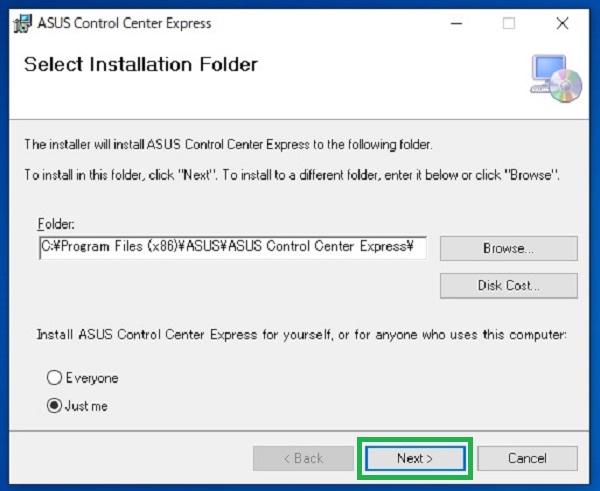
Task: Click the installer icon in the title bar
Action: 23,24
